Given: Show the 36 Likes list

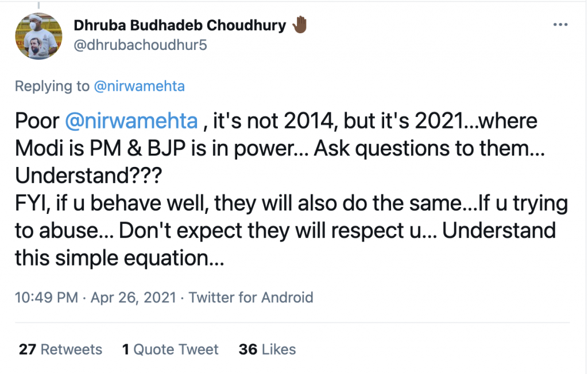Looking at the screenshot, I should click(267, 349).
